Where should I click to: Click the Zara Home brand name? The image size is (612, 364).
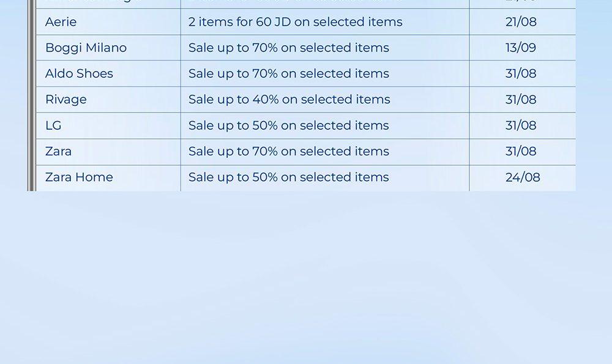79,177
